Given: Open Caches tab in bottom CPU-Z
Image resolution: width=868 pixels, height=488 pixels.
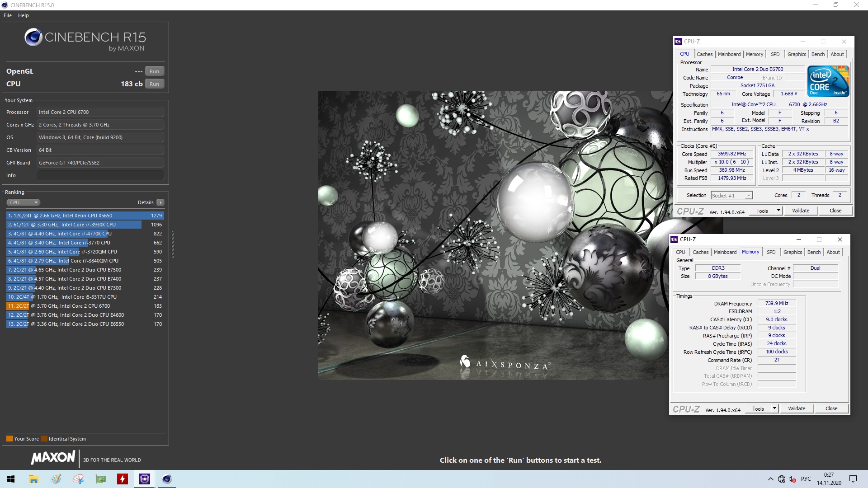Looking at the screenshot, I should pos(700,252).
